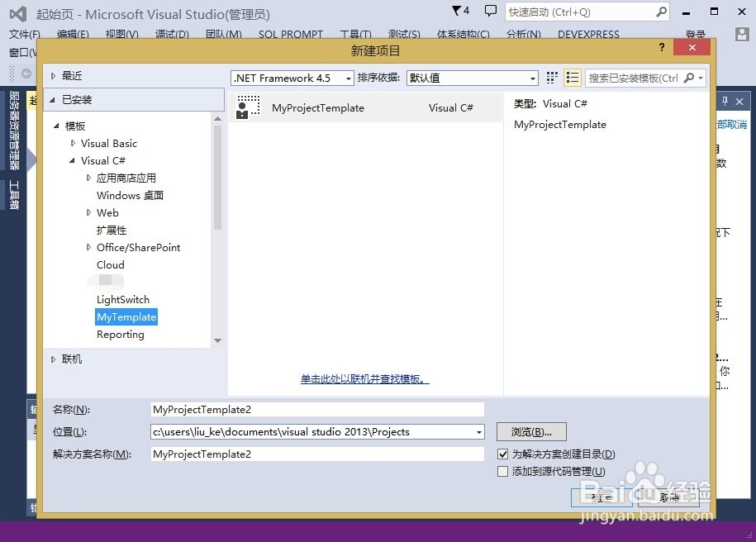Click the Solution name input field

tap(317, 454)
